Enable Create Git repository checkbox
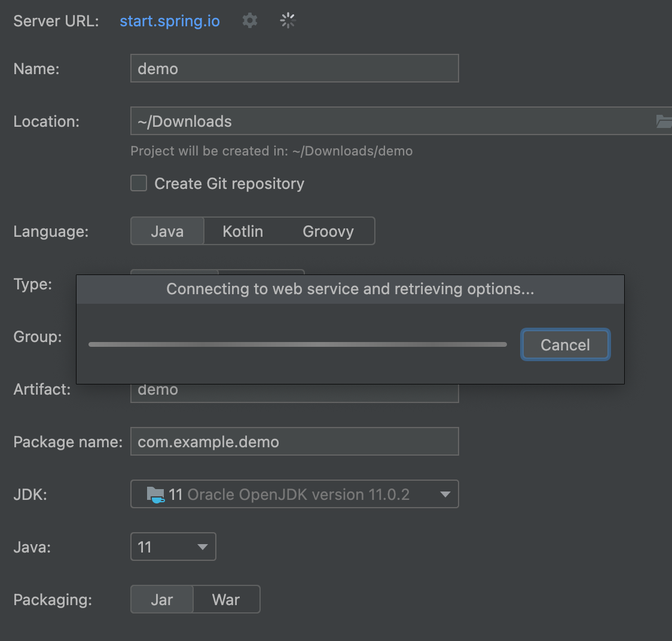Viewport: 672px width, 641px height. 139,184
